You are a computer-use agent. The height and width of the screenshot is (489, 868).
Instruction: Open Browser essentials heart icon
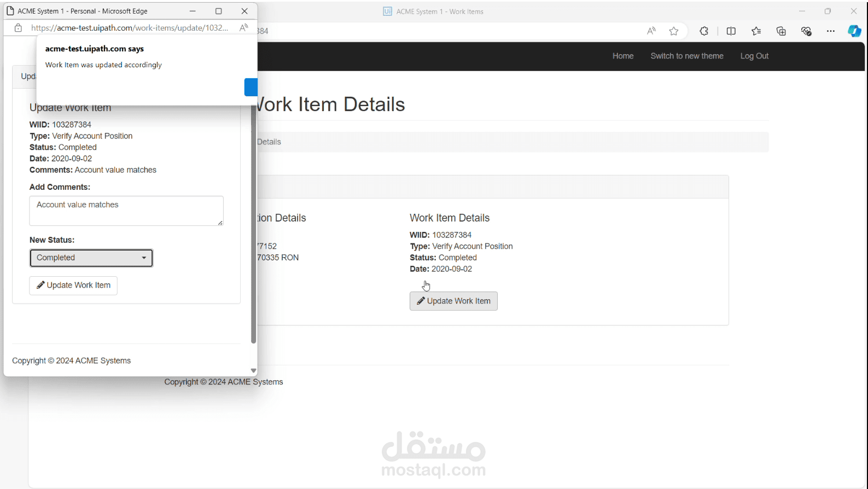pyautogui.click(x=806, y=31)
